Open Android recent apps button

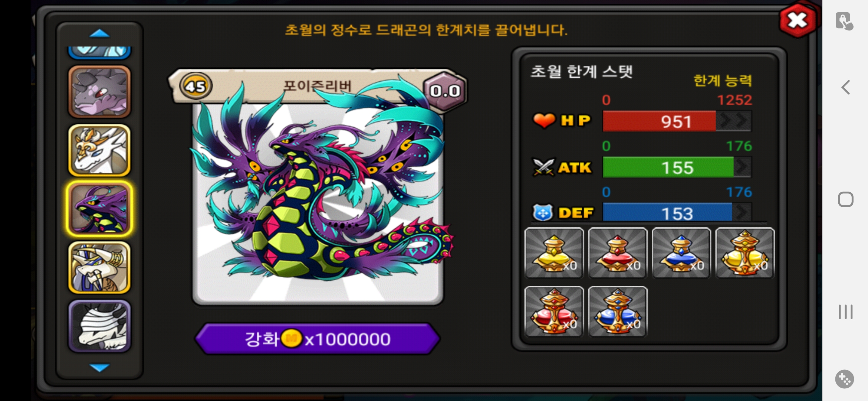pos(845,312)
